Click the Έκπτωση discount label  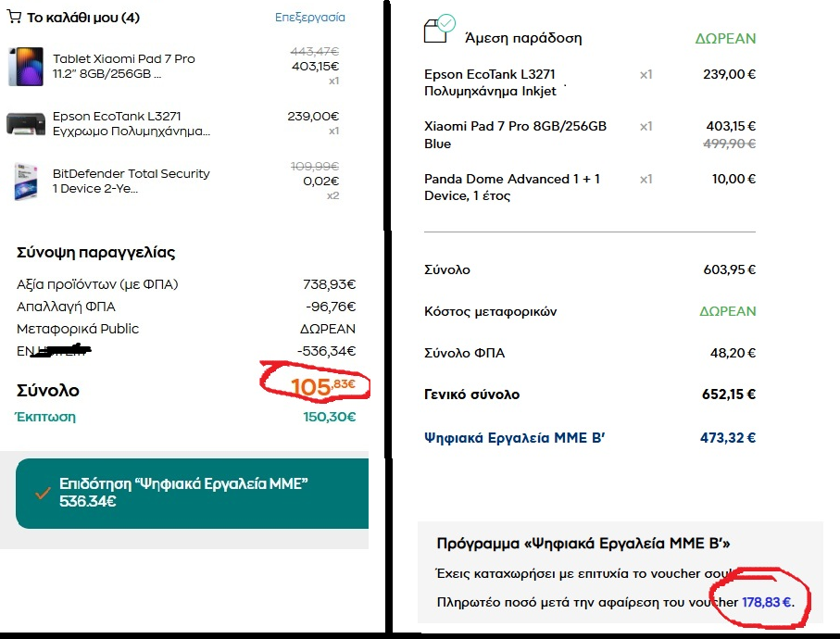[x=45, y=417]
